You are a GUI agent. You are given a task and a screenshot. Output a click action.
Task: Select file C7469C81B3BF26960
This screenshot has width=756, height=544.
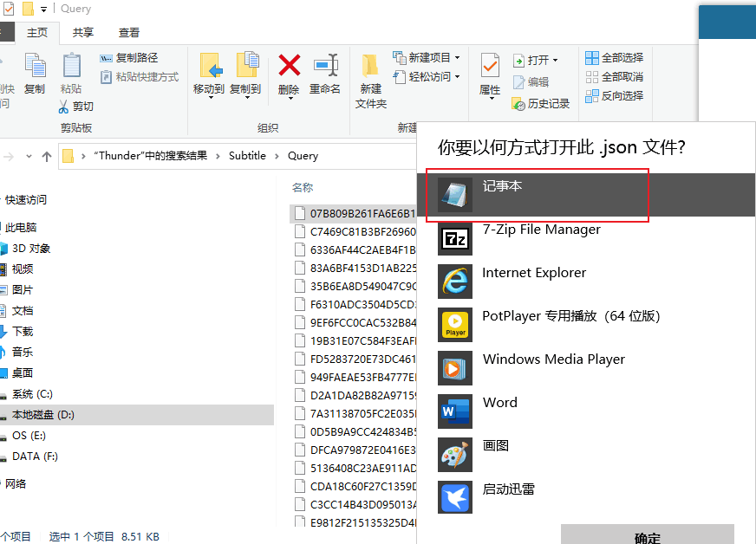tap(355, 232)
